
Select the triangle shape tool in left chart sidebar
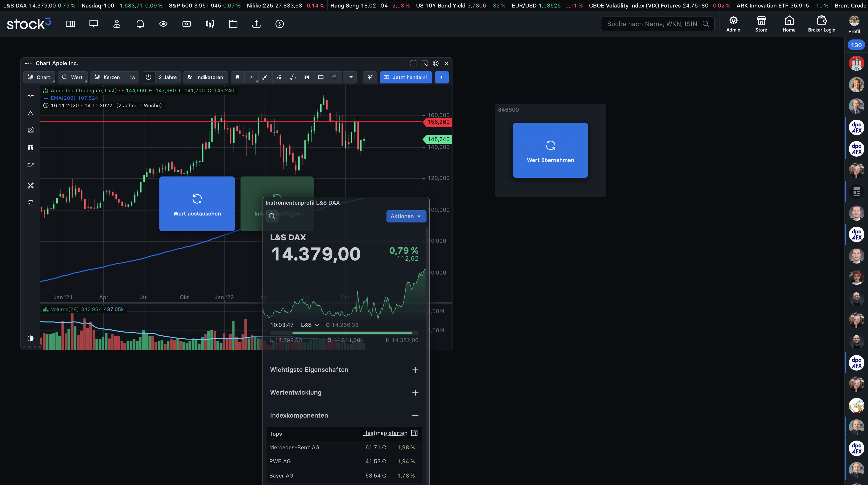(x=30, y=113)
